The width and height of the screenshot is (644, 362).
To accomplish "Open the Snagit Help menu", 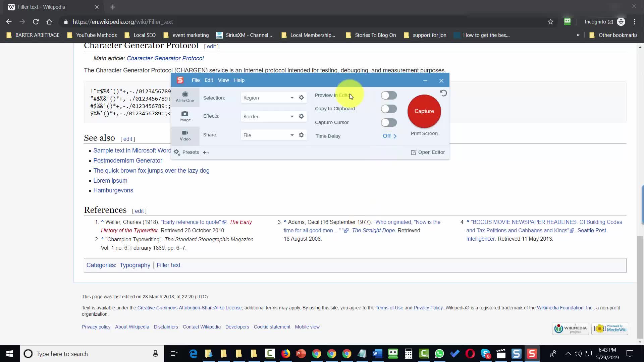I will click(239, 80).
